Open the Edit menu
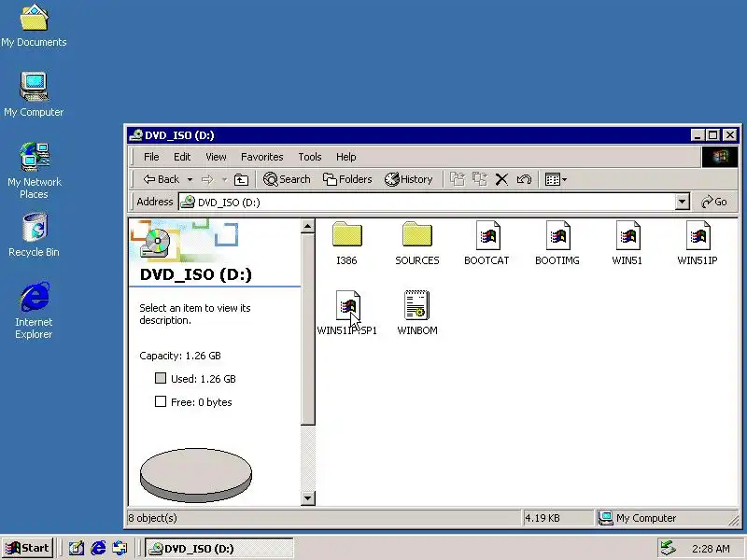Screen dimensions: 747x560 click(182, 157)
